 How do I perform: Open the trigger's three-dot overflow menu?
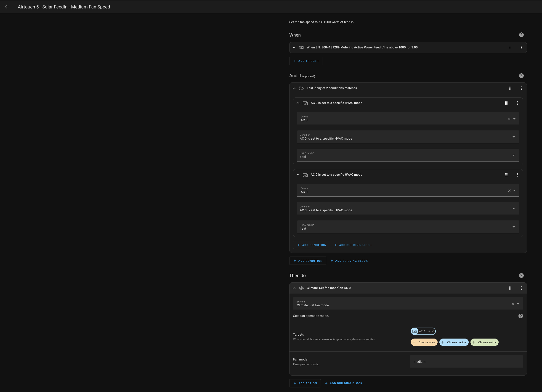coord(521,48)
